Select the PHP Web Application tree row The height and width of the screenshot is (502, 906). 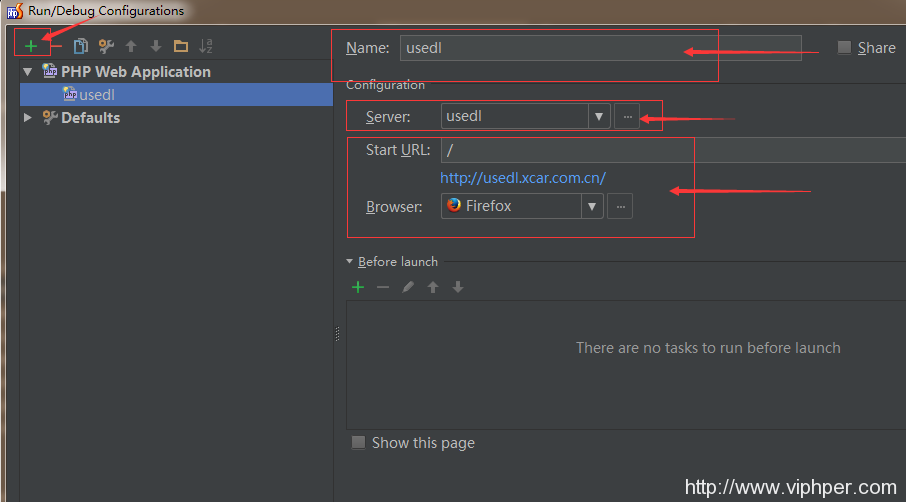[x=176, y=72]
